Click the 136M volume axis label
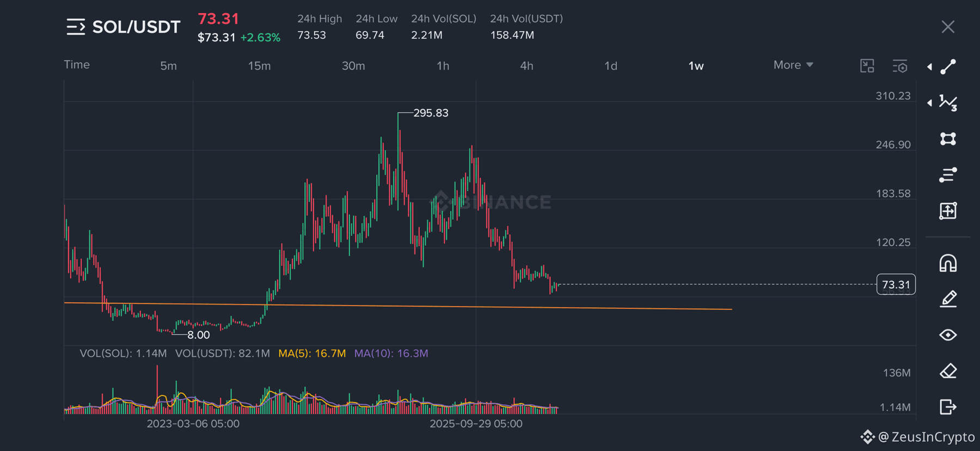 [x=897, y=373]
